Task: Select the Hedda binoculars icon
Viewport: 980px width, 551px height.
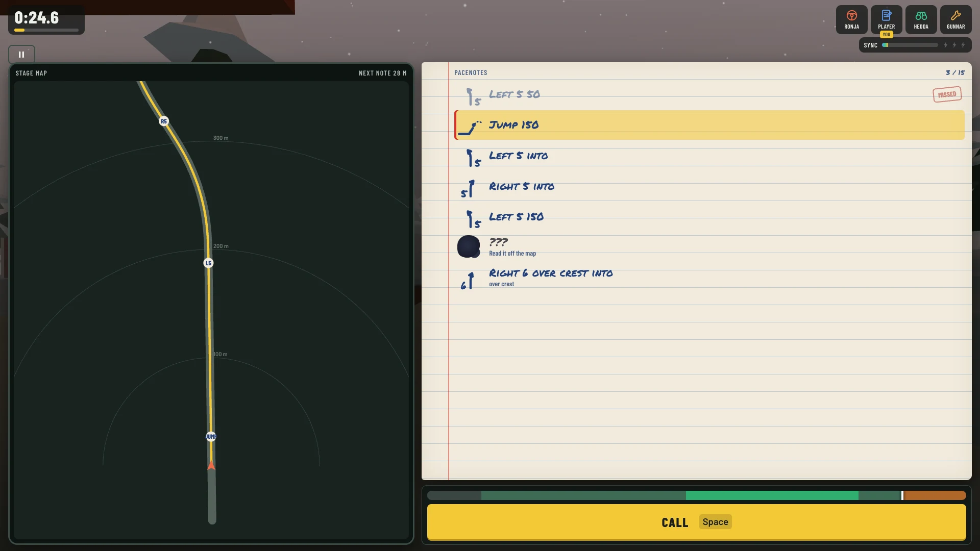Action: coord(921,20)
